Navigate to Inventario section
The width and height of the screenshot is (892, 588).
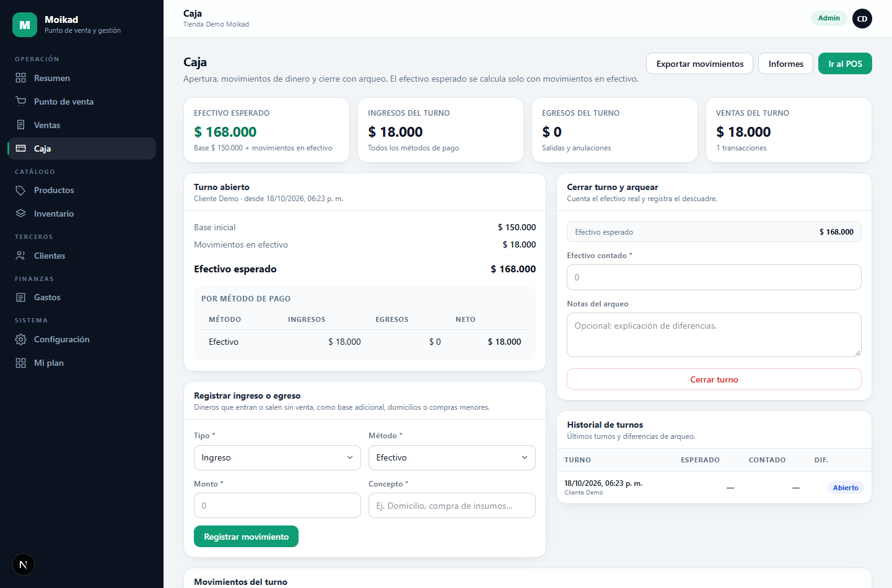[x=82, y=214]
